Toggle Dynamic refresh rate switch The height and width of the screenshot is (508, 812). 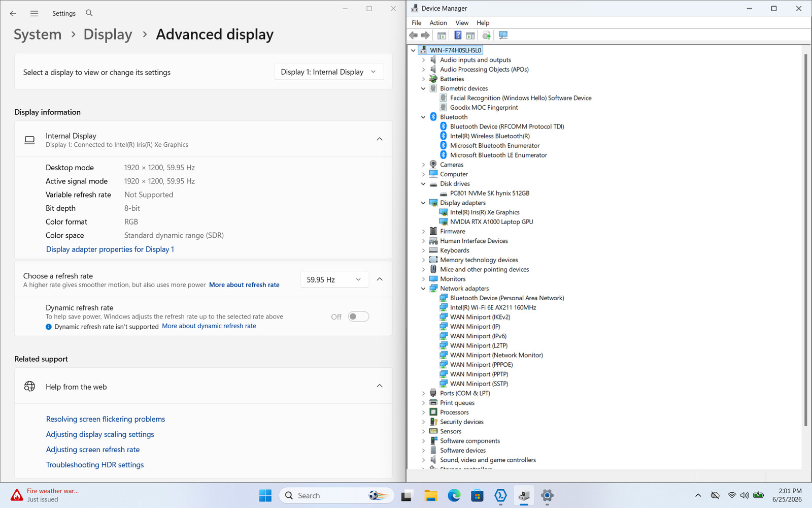tap(358, 316)
